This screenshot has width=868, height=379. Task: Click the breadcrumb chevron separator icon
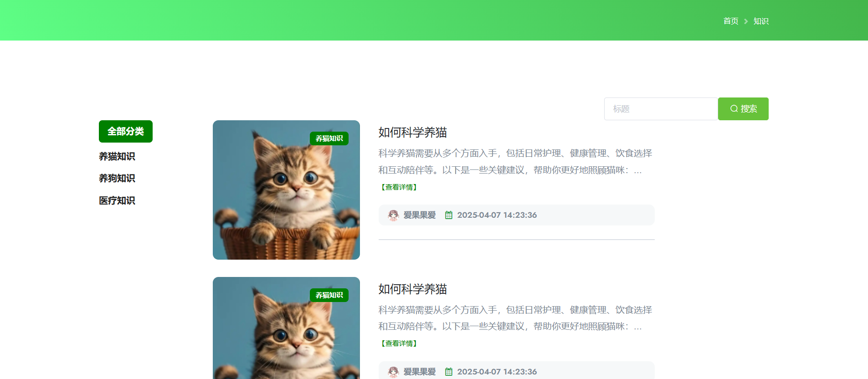pos(746,21)
